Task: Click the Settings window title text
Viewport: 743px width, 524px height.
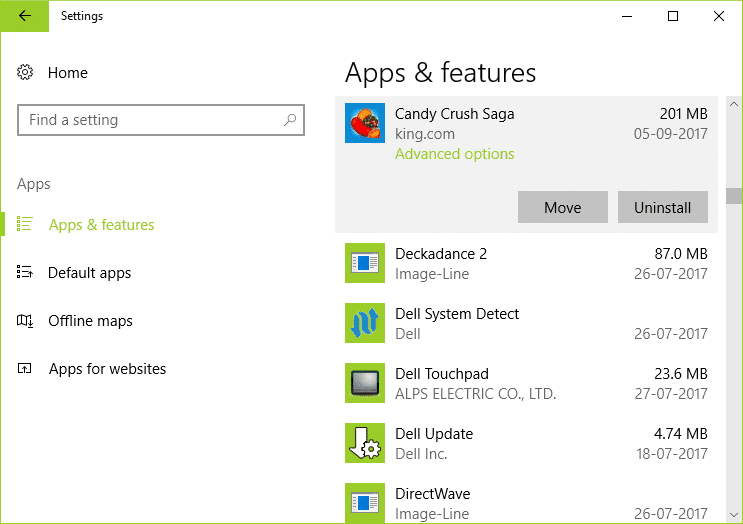Action: point(82,16)
